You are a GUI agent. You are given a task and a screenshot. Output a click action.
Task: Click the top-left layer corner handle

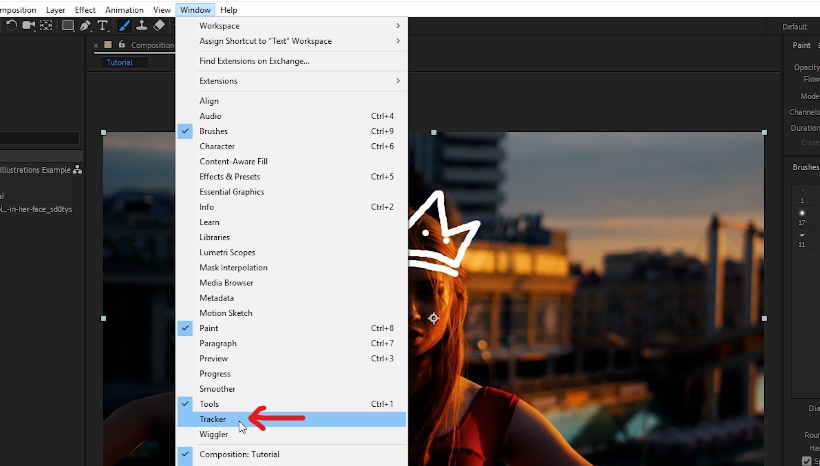point(104,133)
